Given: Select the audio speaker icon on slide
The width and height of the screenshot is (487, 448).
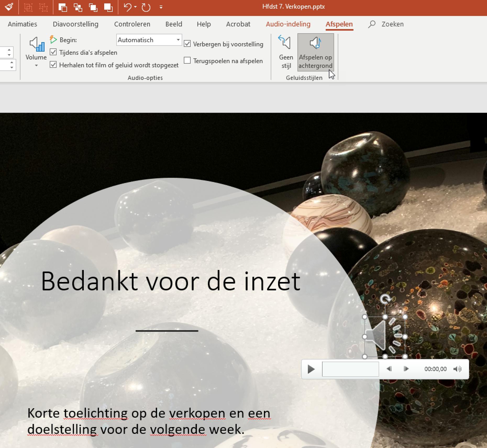Looking at the screenshot, I should 384,336.
